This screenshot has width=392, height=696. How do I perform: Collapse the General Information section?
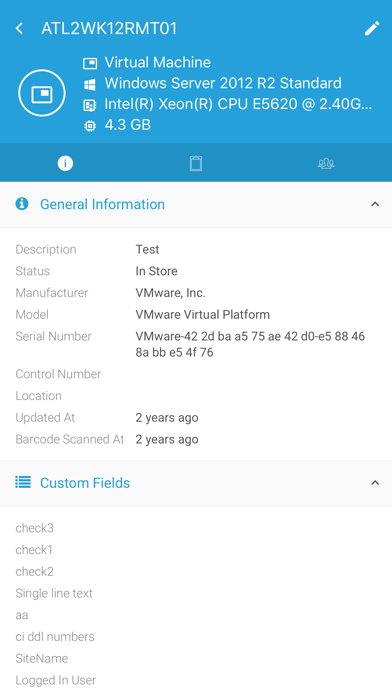pos(375,204)
